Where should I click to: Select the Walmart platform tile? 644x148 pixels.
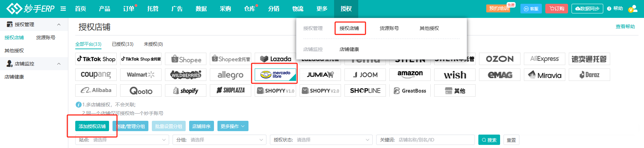[x=140, y=75]
